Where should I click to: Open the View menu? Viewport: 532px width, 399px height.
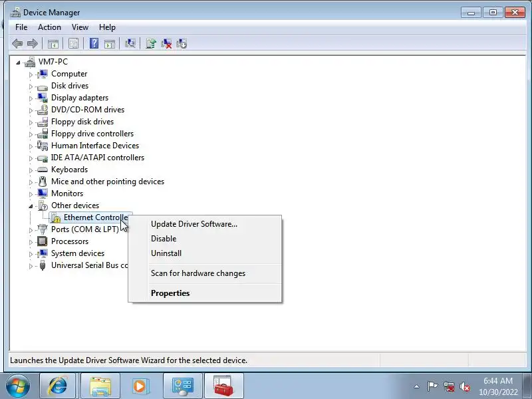coord(80,27)
